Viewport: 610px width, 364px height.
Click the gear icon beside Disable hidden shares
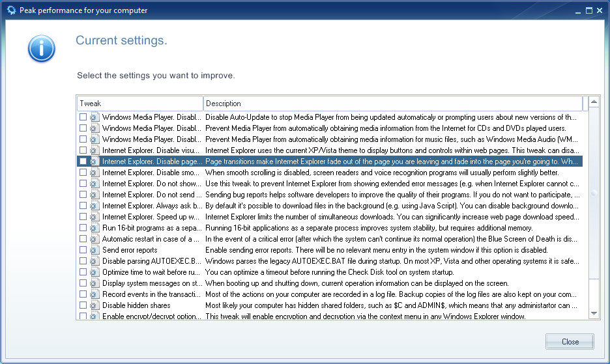pyautogui.click(x=94, y=305)
